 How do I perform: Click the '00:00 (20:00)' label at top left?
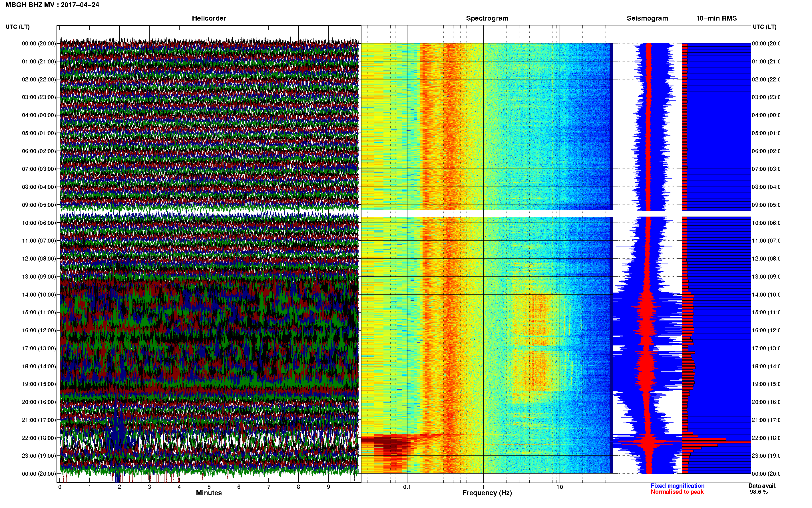coord(39,44)
